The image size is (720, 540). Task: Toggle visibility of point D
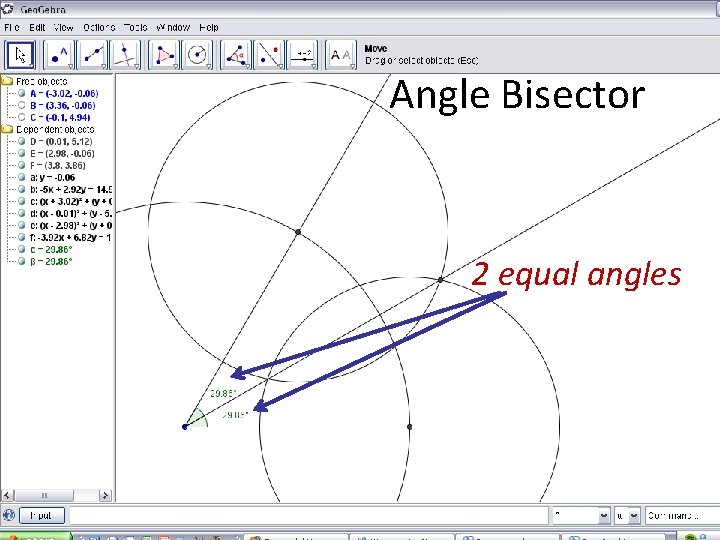pos(21,141)
